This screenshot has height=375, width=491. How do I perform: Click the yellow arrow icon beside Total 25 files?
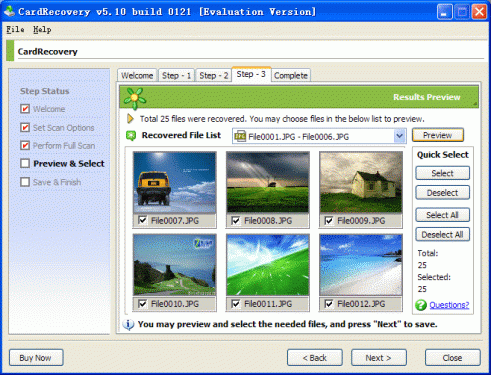[x=130, y=119]
